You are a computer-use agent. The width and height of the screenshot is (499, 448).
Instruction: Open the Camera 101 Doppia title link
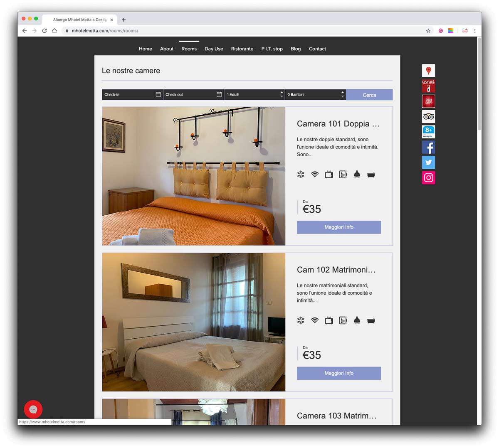338,123
